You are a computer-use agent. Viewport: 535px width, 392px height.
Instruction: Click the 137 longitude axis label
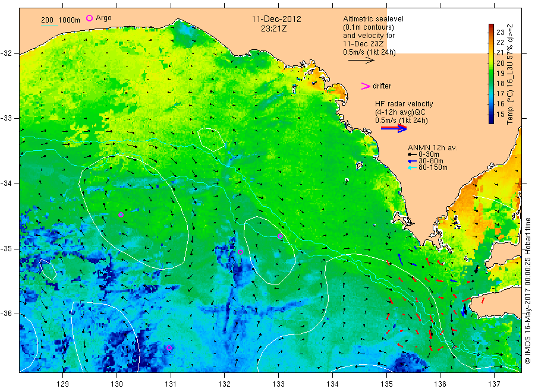pyautogui.click(x=494, y=384)
